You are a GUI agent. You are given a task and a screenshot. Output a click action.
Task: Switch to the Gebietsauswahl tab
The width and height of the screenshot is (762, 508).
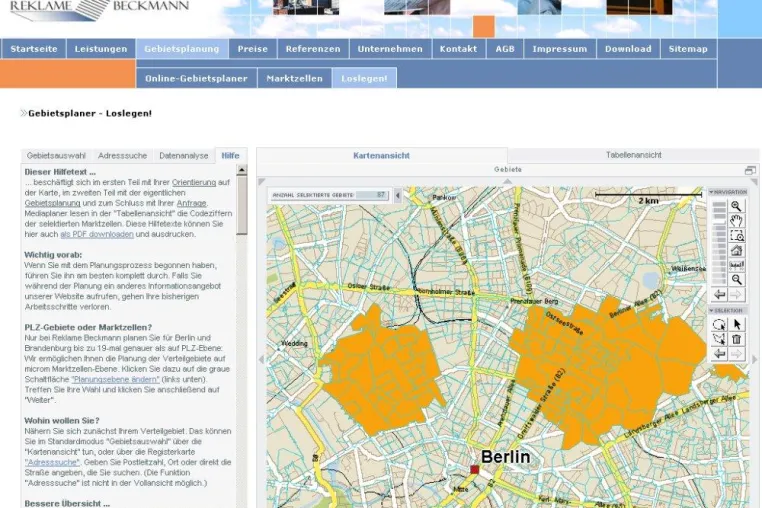[56, 156]
